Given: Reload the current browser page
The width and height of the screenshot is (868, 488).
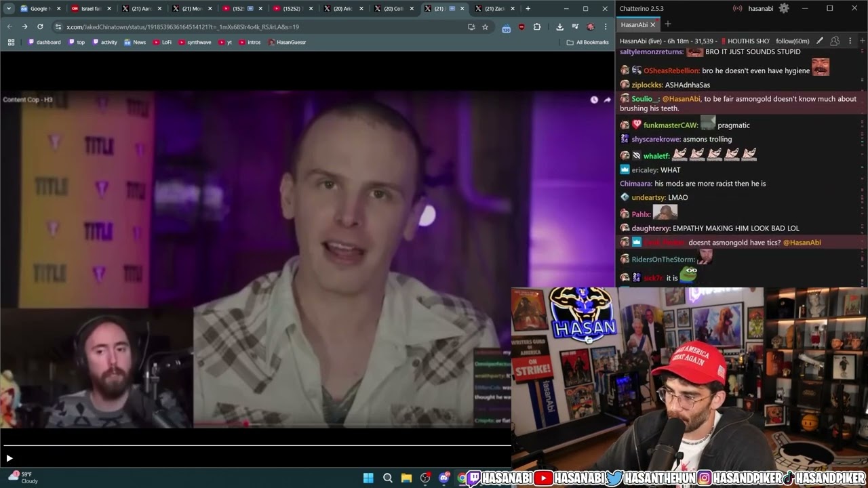Looking at the screenshot, I should 40,26.
